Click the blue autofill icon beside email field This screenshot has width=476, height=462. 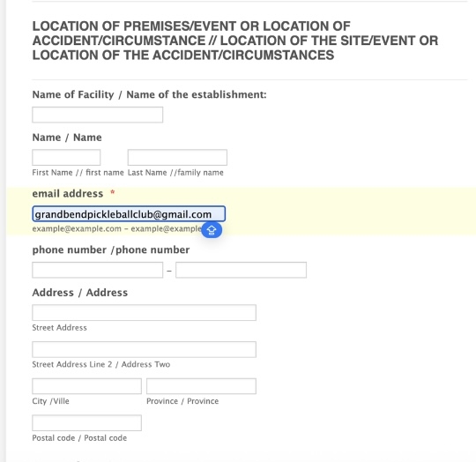212,230
